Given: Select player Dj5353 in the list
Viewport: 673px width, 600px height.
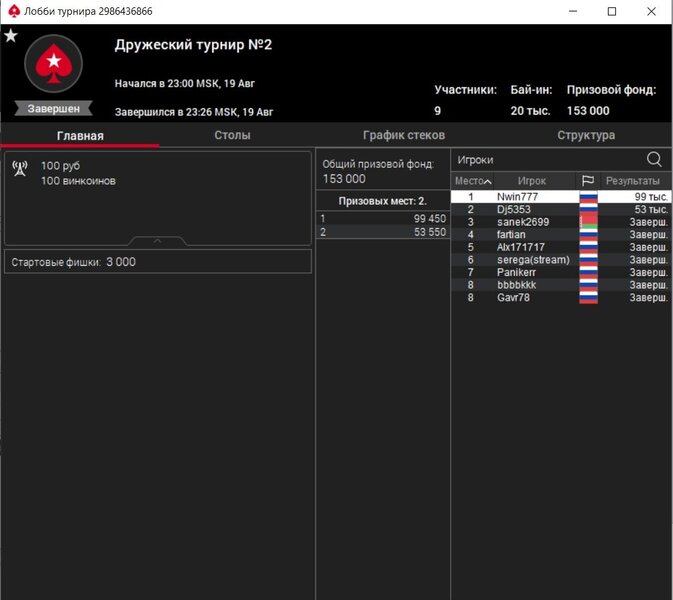Looking at the screenshot, I should click(x=514, y=210).
